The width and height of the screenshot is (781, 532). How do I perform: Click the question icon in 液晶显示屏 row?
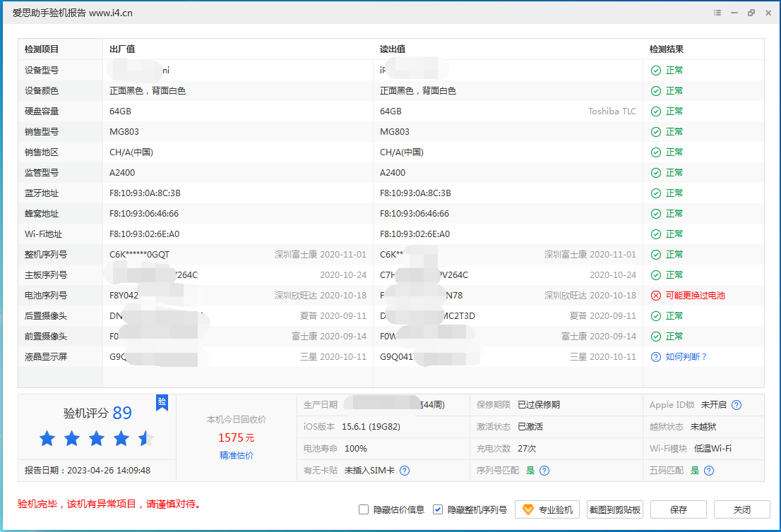(x=656, y=357)
